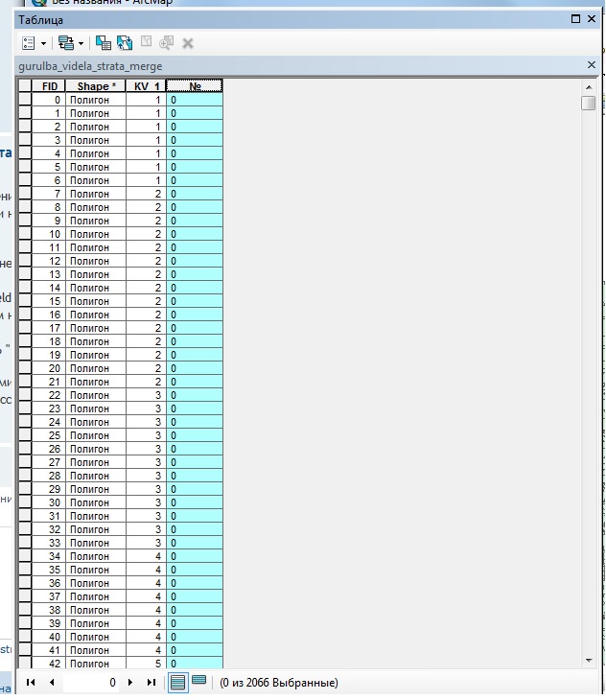The image size is (606, 700).
Task: Click the FID cell showing 31
Action: click(49, 516)
